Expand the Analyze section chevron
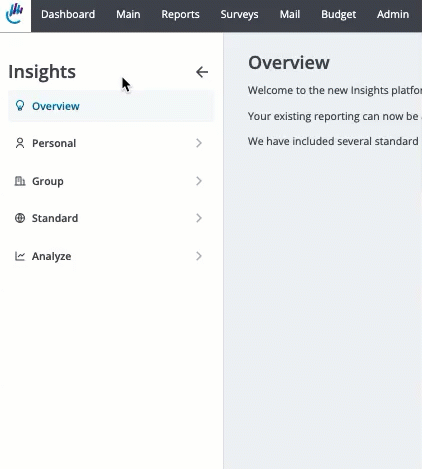Image resolution: width=422 pixels, height=469 pixels. [x=199, y=256]
